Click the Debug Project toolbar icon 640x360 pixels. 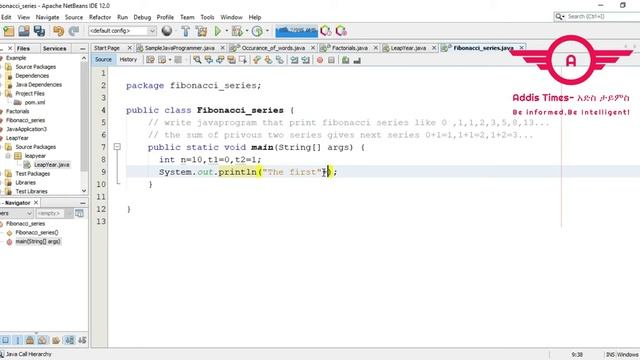point(237,31)
